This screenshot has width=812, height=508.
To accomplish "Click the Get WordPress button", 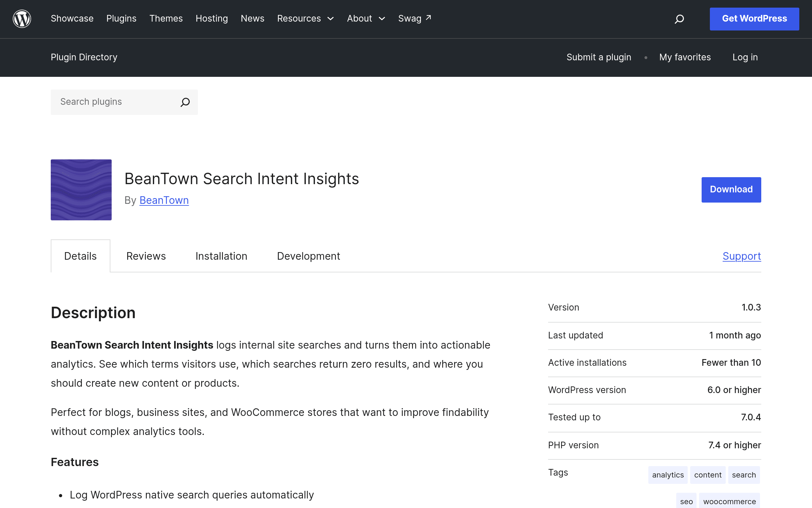I will [x=754, y=19].
